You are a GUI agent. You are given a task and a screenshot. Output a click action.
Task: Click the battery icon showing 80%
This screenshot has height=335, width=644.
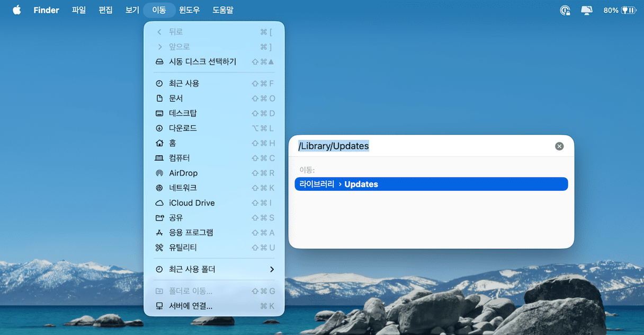tap(625, 10)
